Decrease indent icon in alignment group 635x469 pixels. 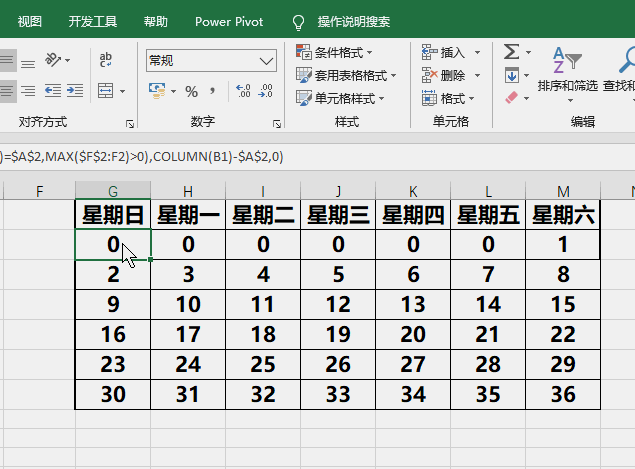(x=53, y=91)
